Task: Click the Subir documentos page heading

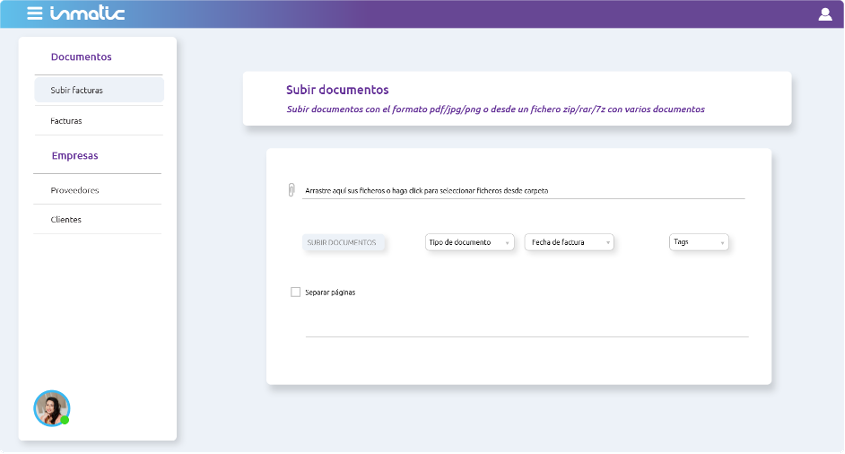Action: point(337,90)
